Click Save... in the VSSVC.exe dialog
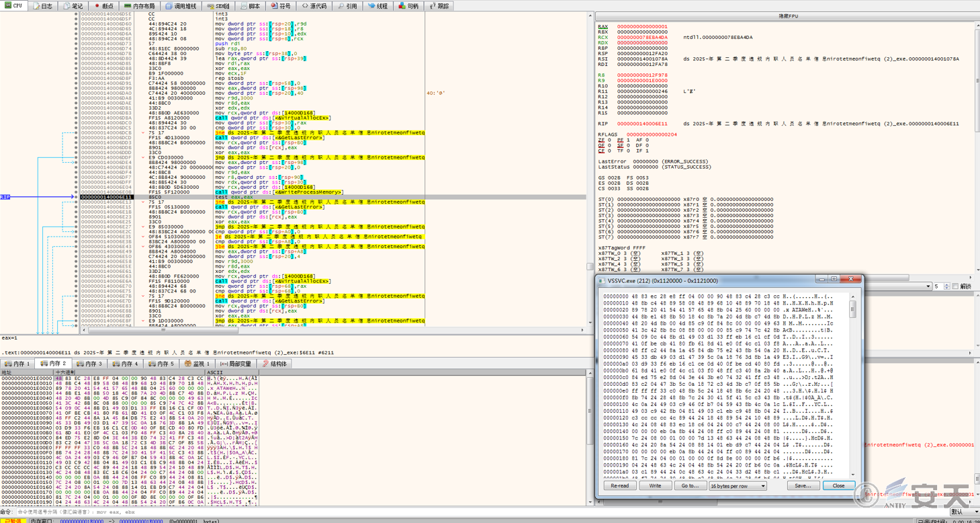980x523 pixels. point(802,485)
